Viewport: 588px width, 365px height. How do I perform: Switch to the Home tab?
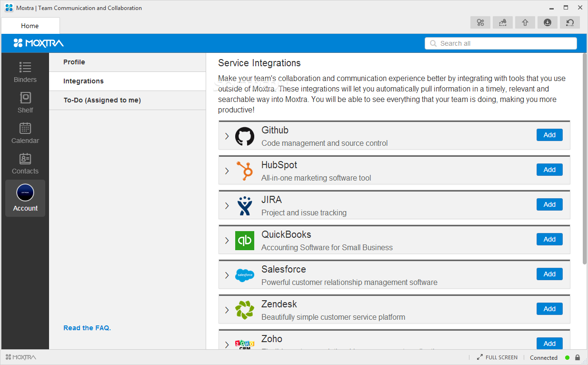tap(30, 26)
